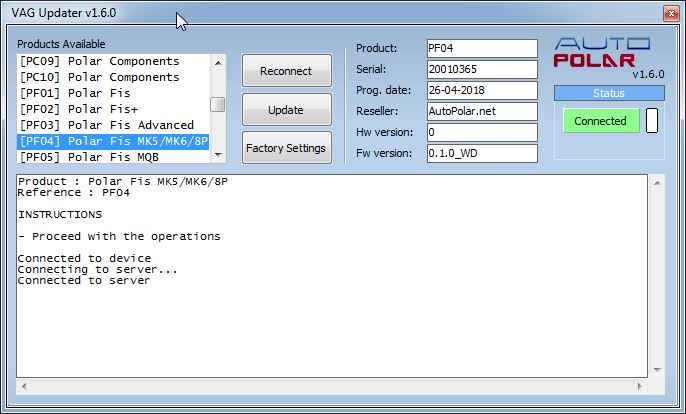This screenshot has height=414, width=686.
Task: Click the Reconnect button
Action: tap(287, 70)
